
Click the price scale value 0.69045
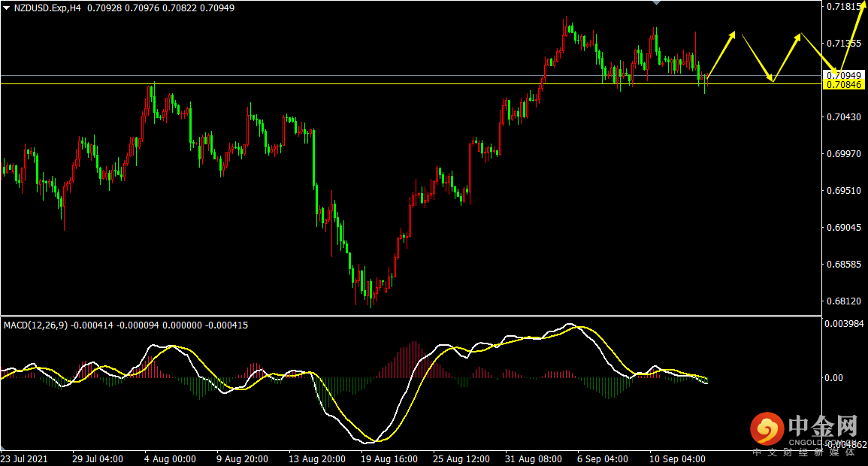point(844,228)
